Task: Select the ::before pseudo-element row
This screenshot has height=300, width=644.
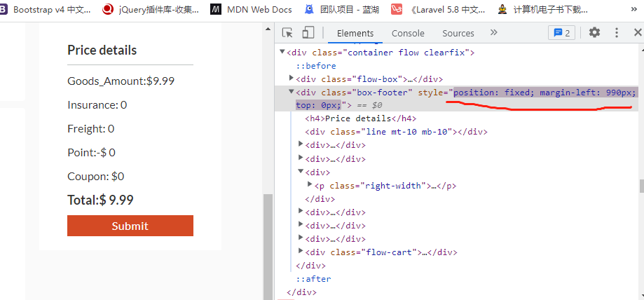Action: 316,66
